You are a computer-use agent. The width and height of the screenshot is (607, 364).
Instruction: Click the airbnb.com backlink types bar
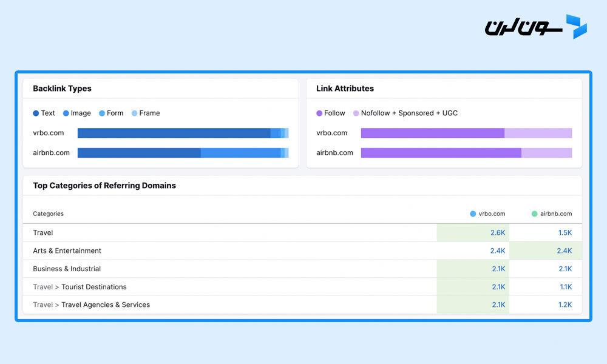183,153
